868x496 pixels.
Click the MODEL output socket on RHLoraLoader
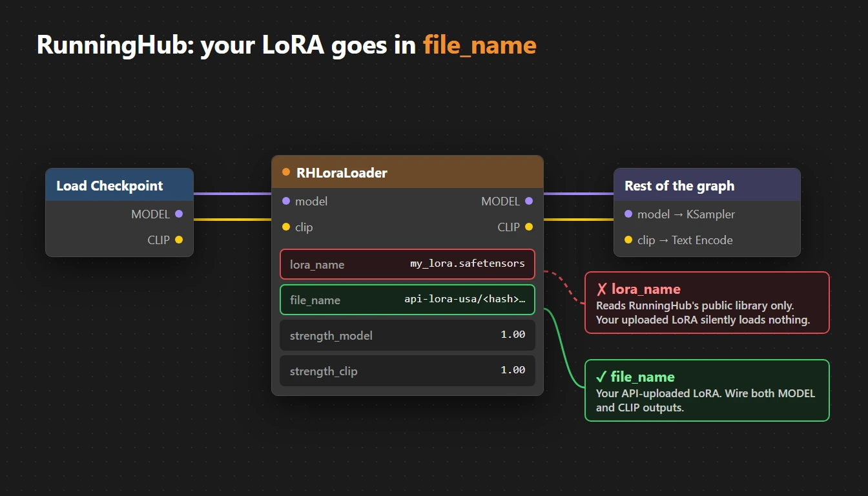coord(529,201)
